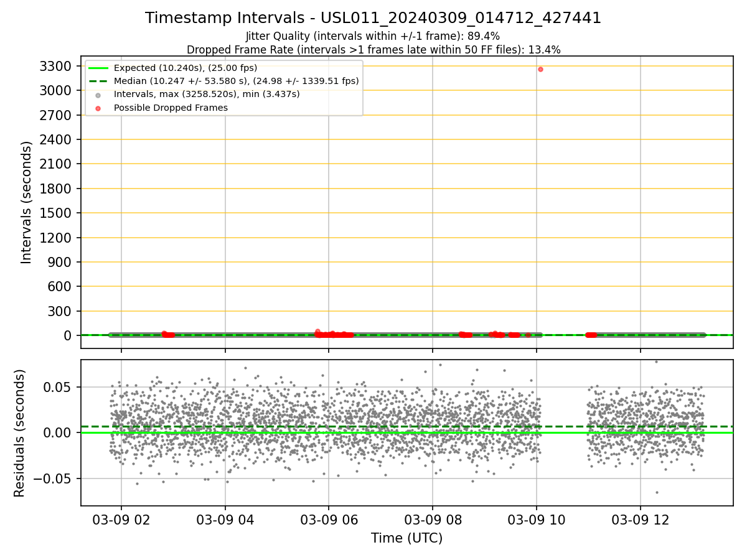
Task: Click the 'Residuals (seconds)' y-axis label
Action: click(20, 433)
